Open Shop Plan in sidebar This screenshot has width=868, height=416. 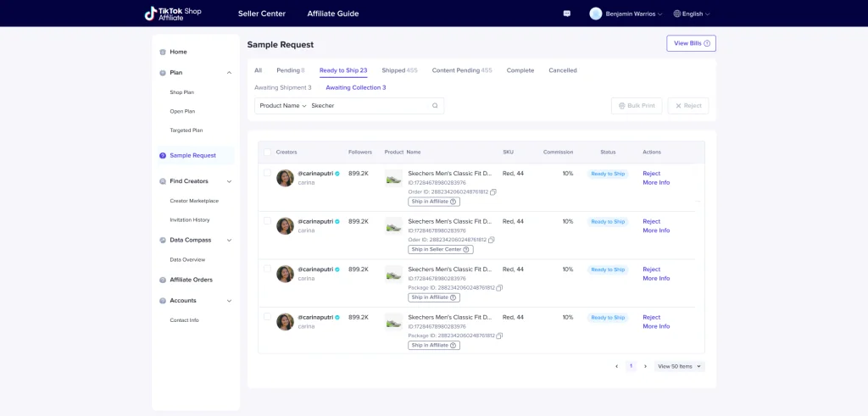(x=182, y=92)
